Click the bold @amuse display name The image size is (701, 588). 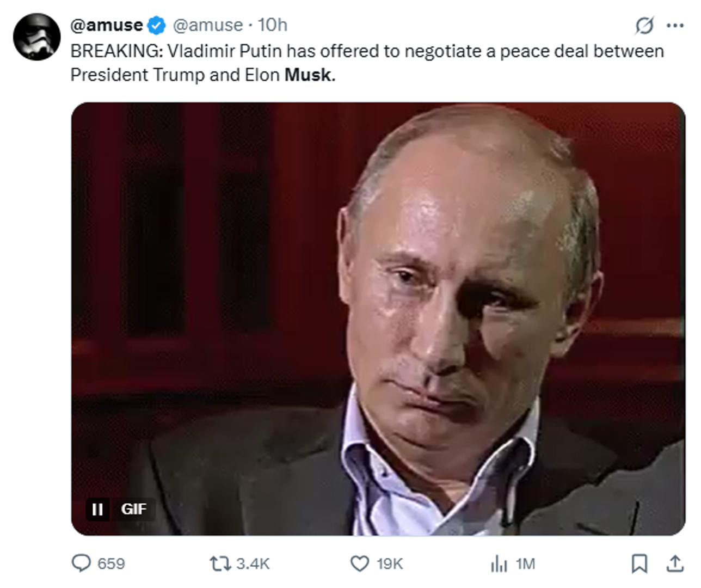pos(107,25)
